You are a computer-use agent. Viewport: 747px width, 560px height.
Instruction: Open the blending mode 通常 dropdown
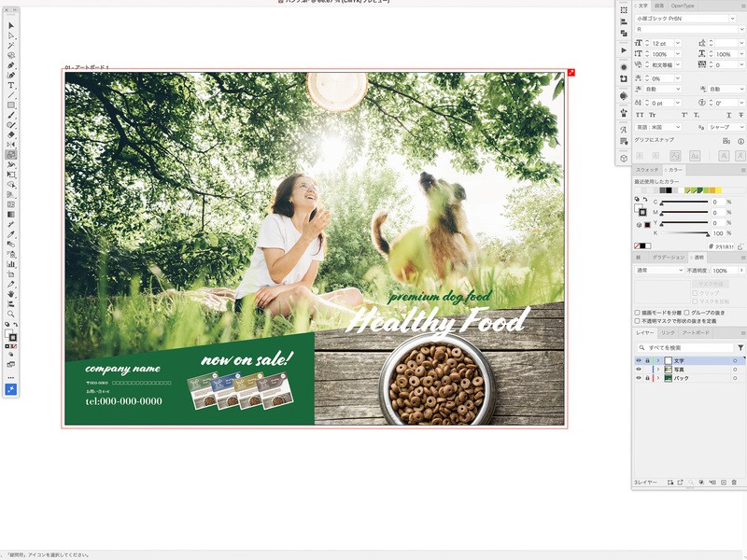(659, 271)
